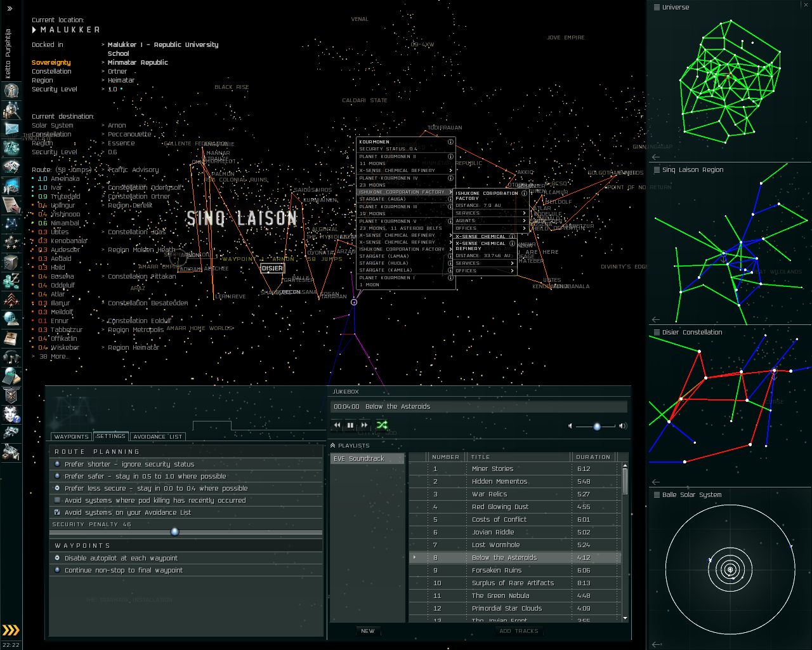Click the ADD TRACKS button
Image resolution: width=812 pixels, height=650 pixels.
pos(519,631)
